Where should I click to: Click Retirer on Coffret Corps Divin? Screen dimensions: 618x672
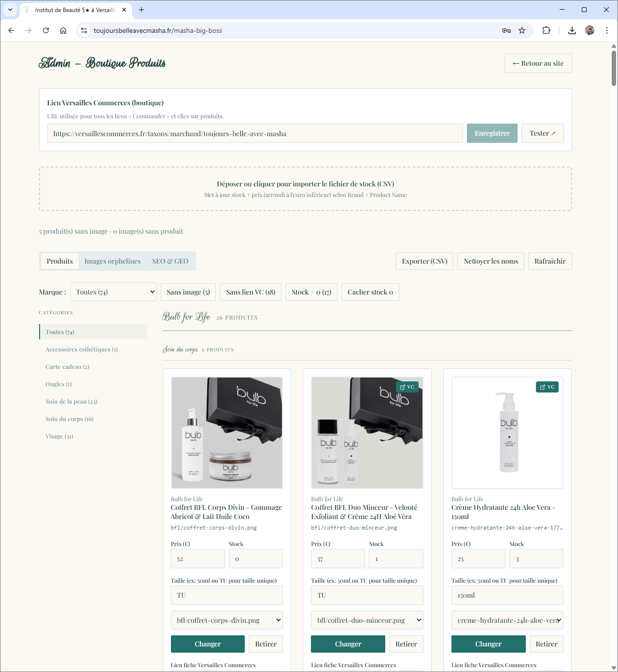(266, 644)
